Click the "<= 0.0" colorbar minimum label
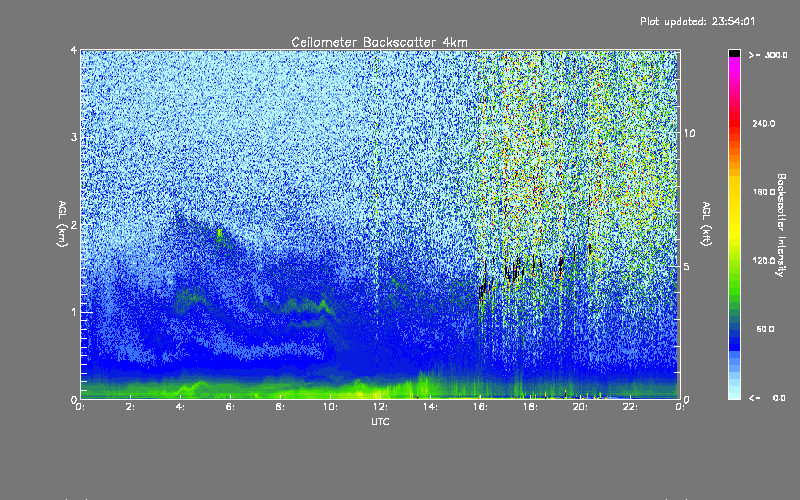Screen dimensions: 800x500 point(767,398)
